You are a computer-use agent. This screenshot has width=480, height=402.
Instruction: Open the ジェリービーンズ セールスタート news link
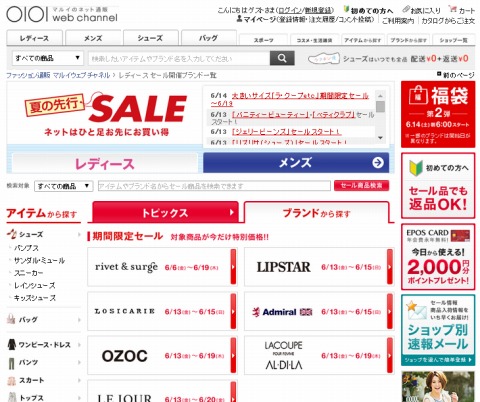click(x=287, y=132)
